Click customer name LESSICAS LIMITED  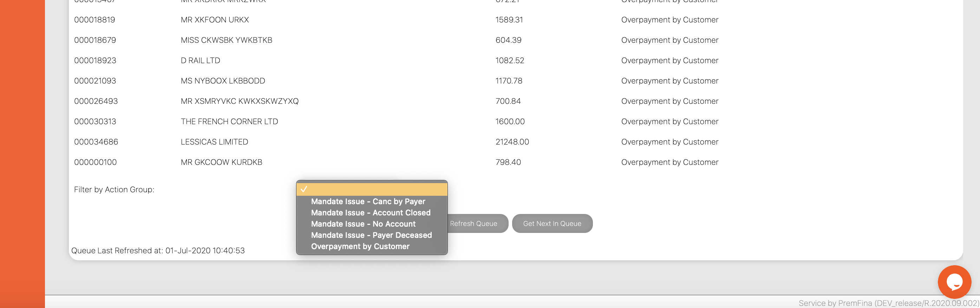tap(214, 142)
